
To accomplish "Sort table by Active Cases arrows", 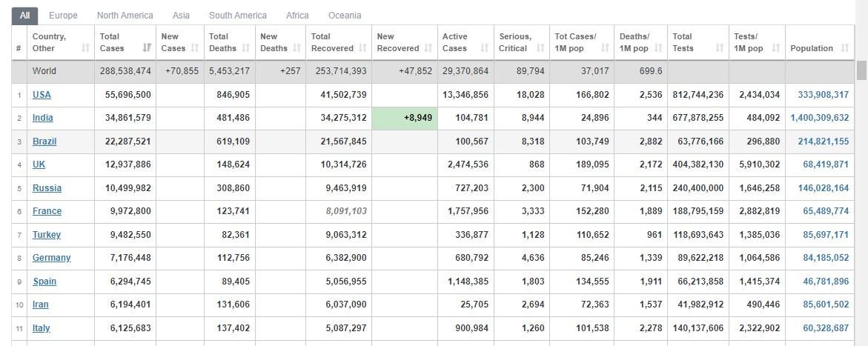I will click(x=484, y=48).
